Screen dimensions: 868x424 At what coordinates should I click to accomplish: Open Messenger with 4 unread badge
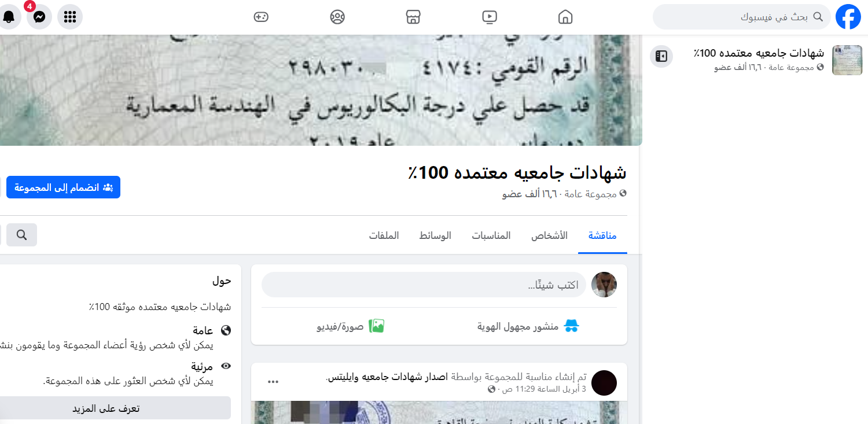pos(39,17)
